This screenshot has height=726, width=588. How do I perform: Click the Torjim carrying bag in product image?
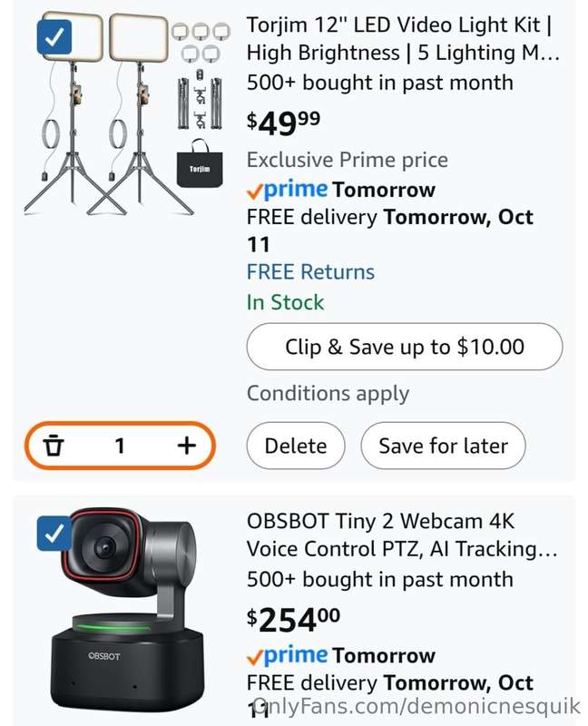200,163
